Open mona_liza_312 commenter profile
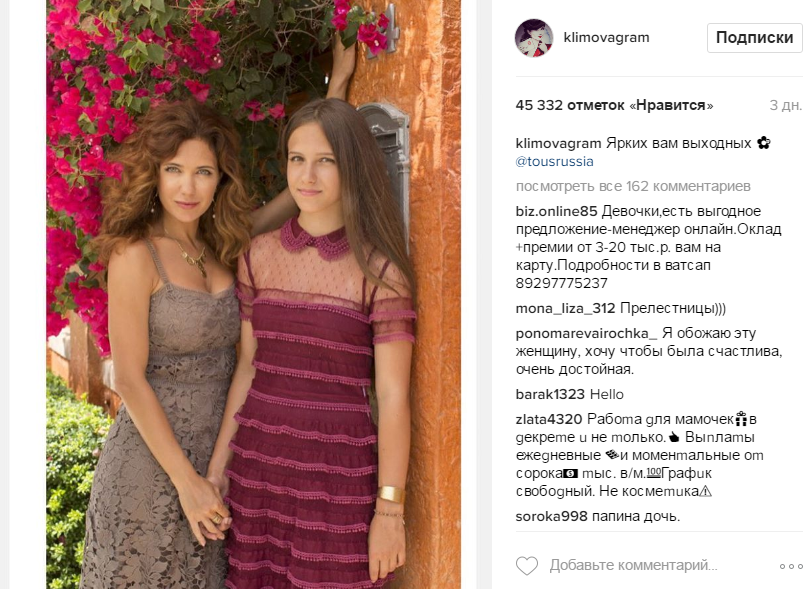The height and width of the screenshot is (589, 806). (x=565, y=308)
